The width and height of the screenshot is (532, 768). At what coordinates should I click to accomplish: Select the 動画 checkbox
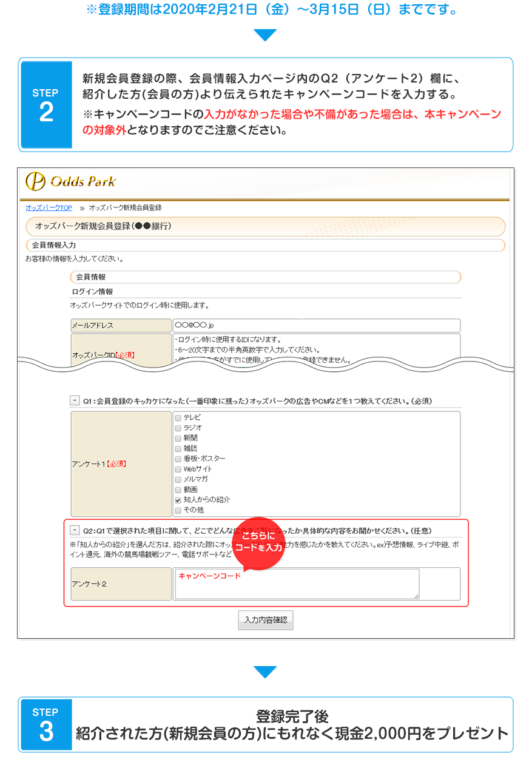tap(178, 490)
